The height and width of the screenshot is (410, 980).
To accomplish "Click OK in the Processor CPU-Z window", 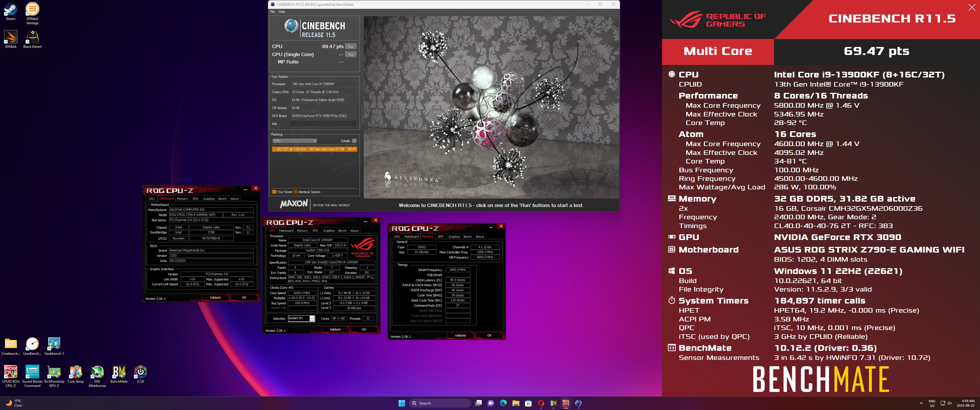I will [364, 329].
